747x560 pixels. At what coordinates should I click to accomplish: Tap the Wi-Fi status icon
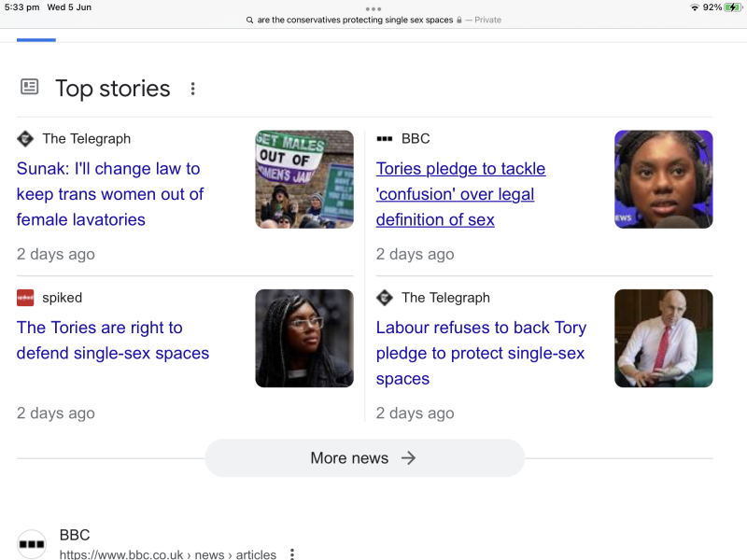(x=695, y=7)
